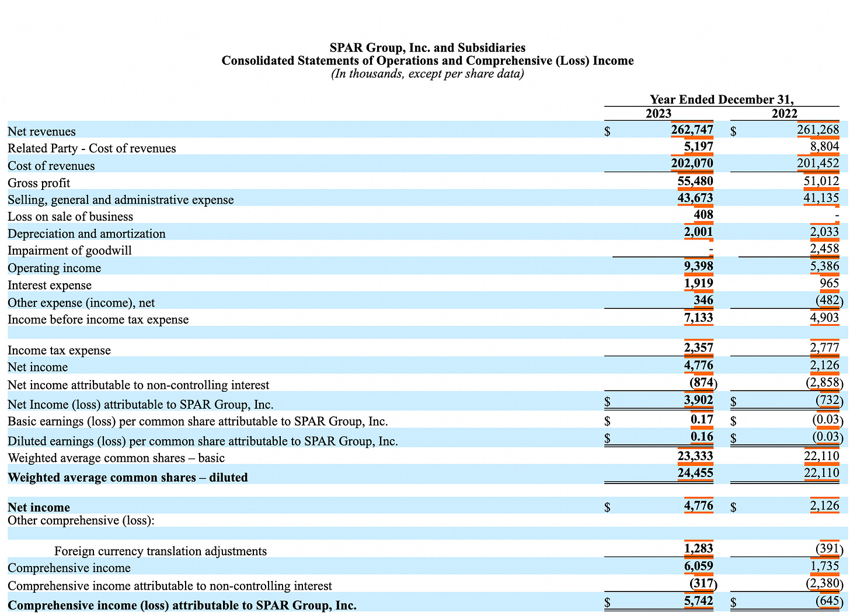850x616 pixels.
Task: Click the "Interest expense" row label
Action: coord(50,285)
